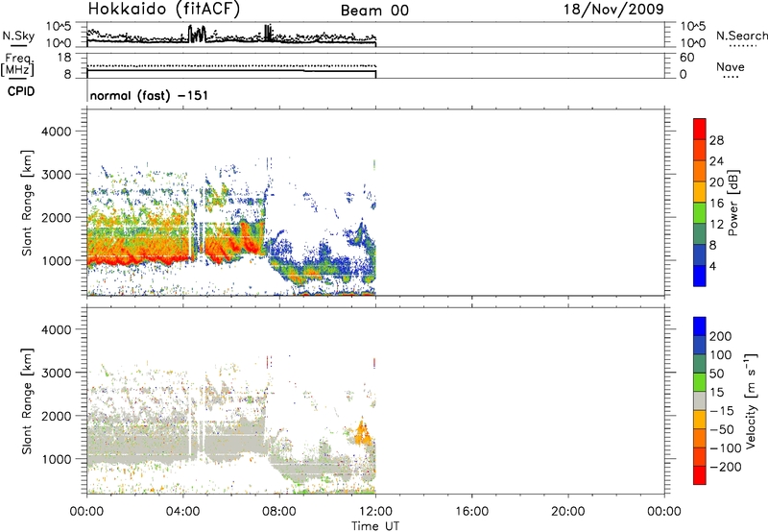Viewport: 768px width, 532px height.
Task: Click the '2000' tick on velocity panel
Action: [x=57, y=417]
